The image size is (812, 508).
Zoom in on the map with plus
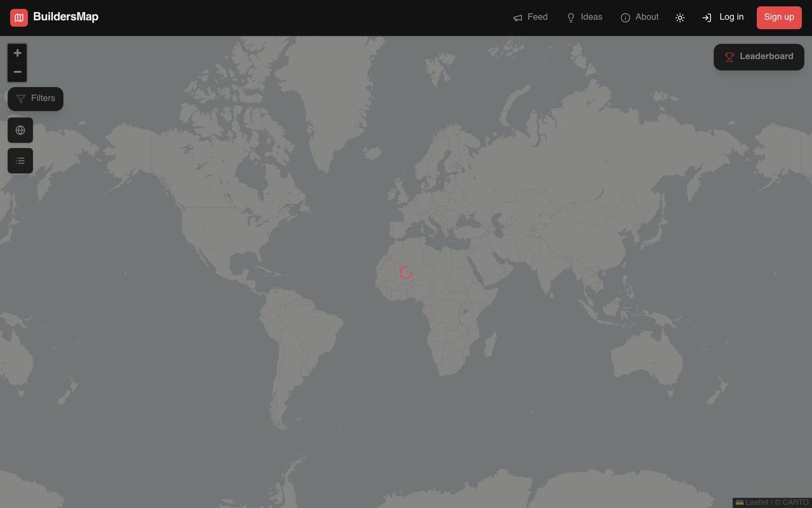(x=17, y=53)
